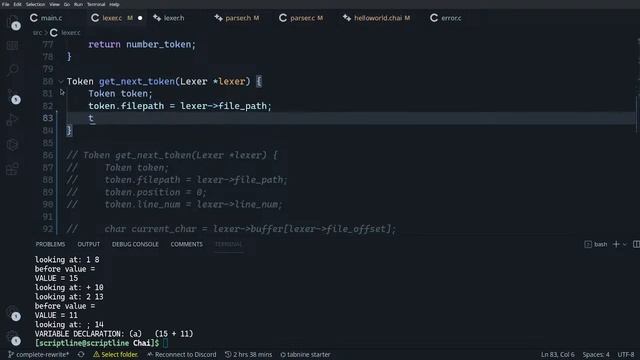Switch to parser.c editor tab
This screenshot has width=640, height=360.
[301, 18]
